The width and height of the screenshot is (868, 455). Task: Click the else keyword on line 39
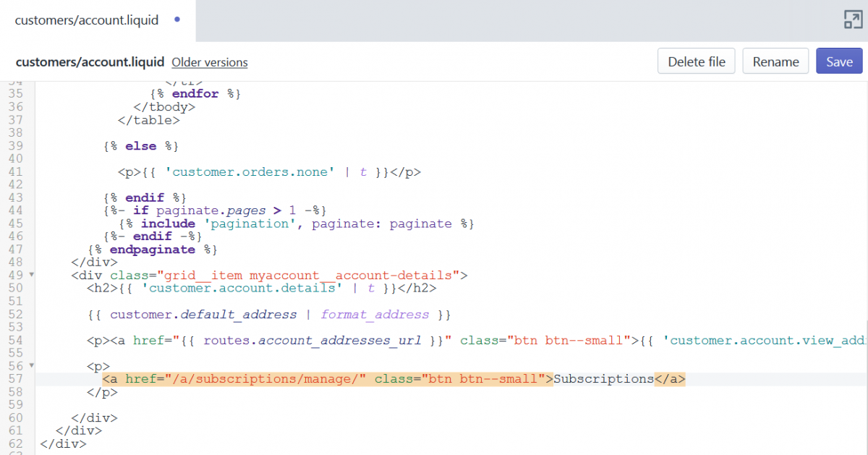[x=140, y=146]
